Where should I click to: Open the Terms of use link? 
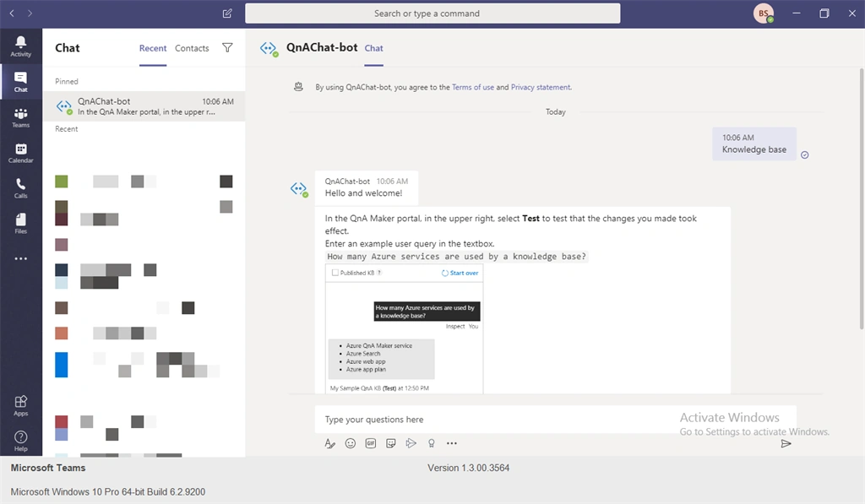[473, 87]
